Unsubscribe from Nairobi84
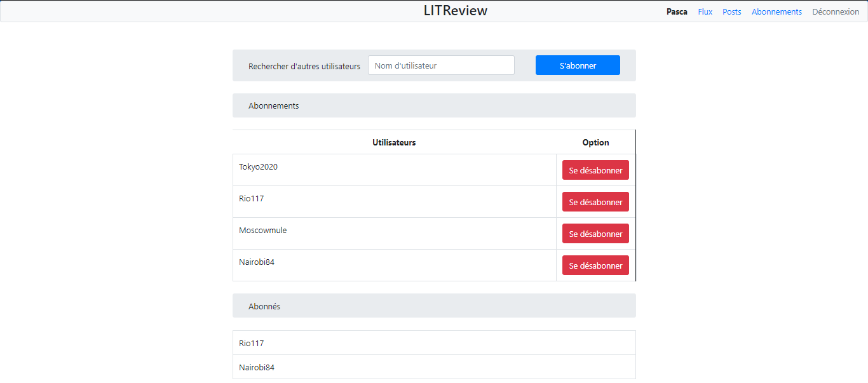 (595, 265)
